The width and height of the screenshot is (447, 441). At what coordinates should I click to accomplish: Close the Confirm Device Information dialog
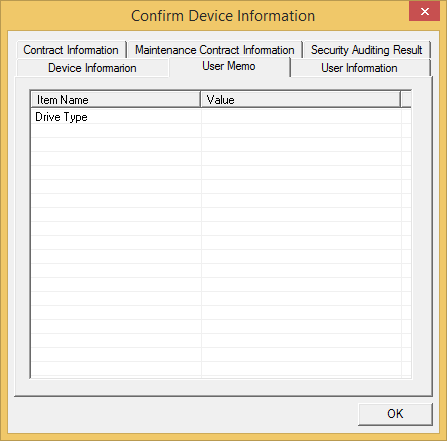pyautogui.click(x=424, y=12)
